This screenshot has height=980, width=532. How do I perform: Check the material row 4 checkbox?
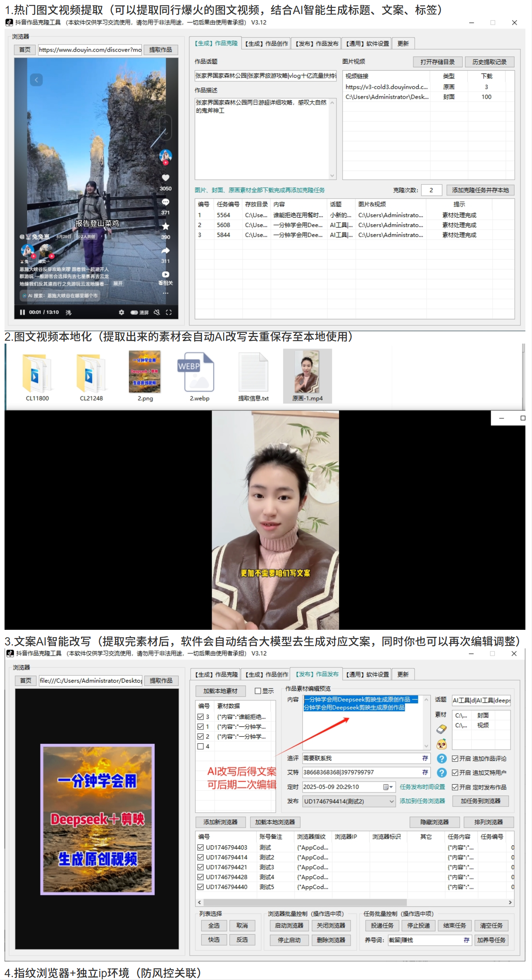pyautogui.click(x=200, y=746)
